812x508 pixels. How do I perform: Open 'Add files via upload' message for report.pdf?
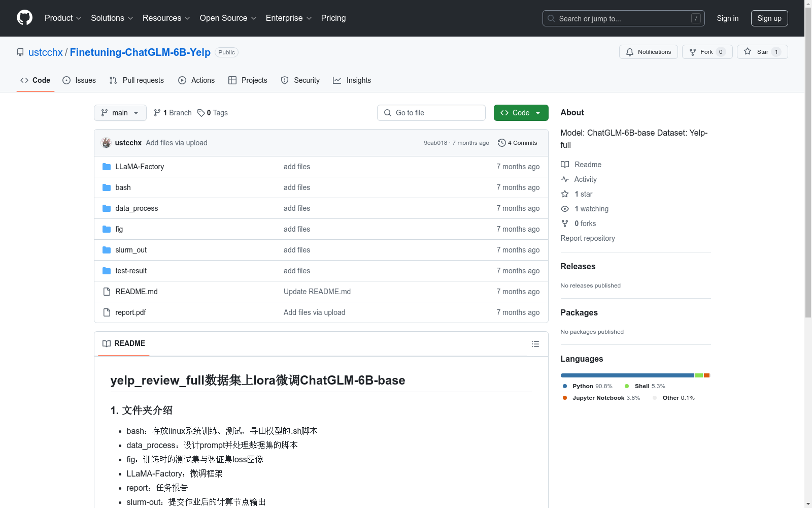(x=314, y=312)
